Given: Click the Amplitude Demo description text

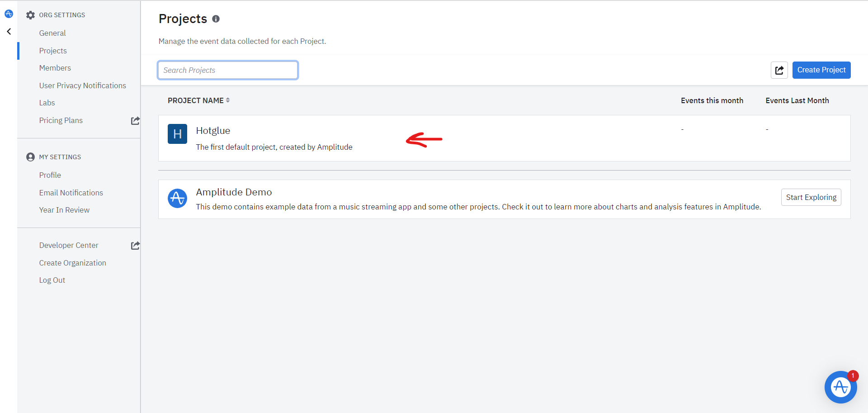Looking at the screenshot, I should click(x=478, y=207).
